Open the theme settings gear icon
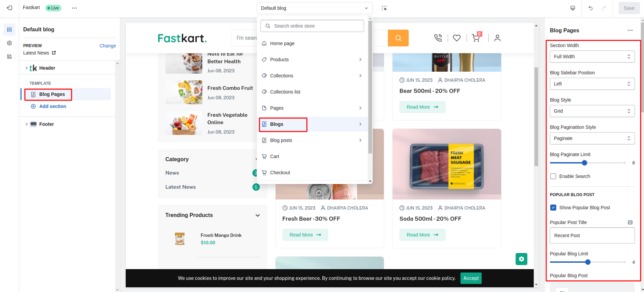 click(9, 43)
